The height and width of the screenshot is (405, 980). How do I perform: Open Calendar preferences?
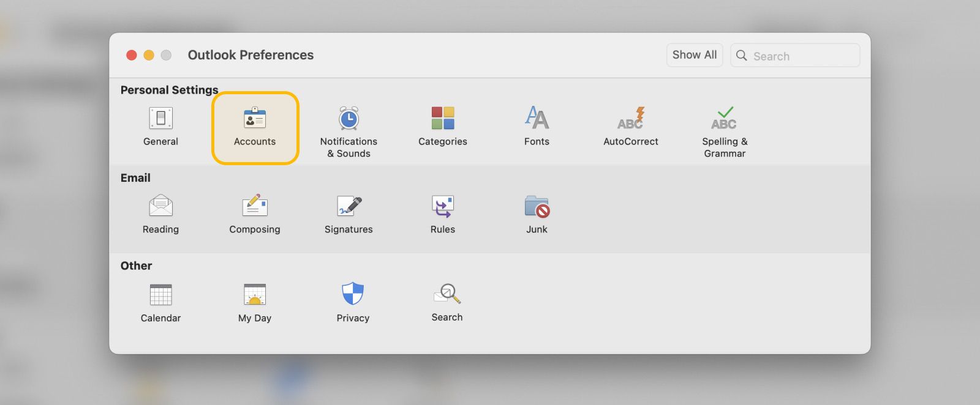pyautogui.click(x=160, y=303)
